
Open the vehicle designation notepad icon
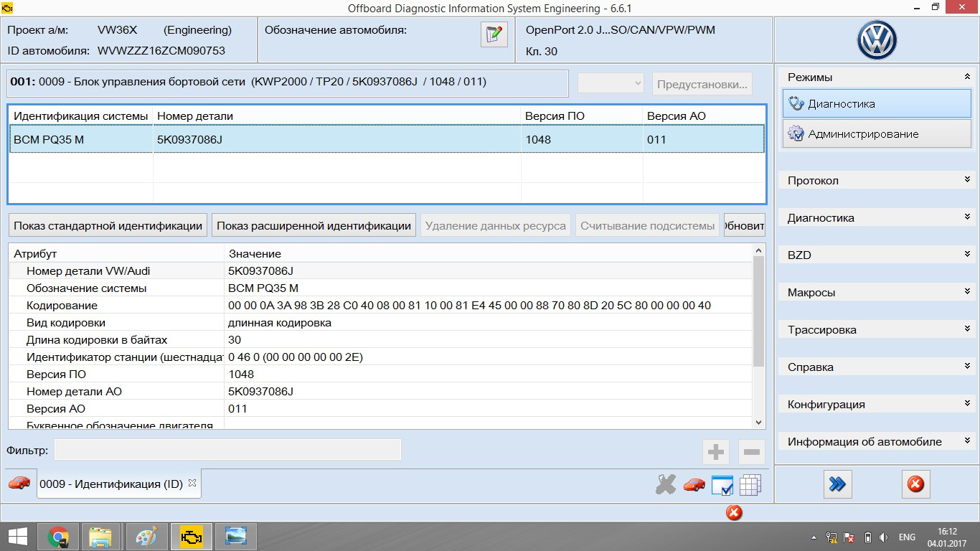pyautogui.click(x=494, y=34)
